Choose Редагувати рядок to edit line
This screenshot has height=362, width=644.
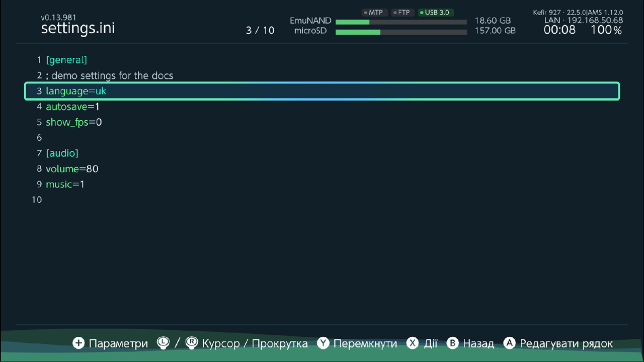tap(567, 344)
